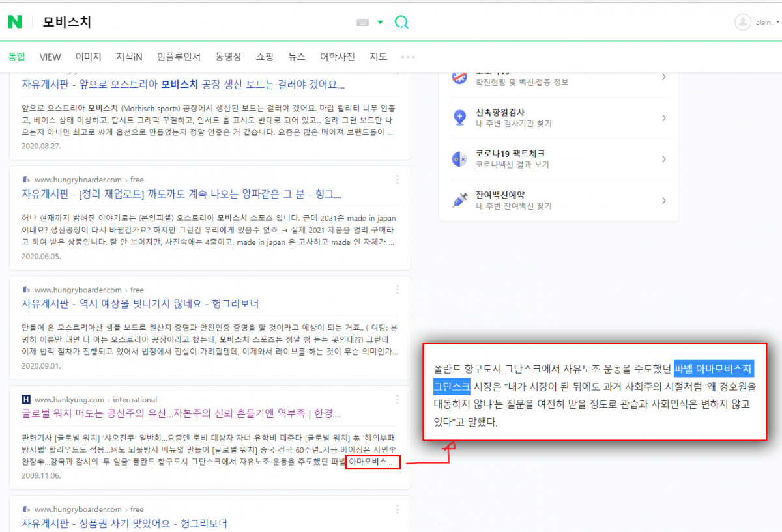Click favicon beside 양파같은 그 분 result
This screenshot has width=782, height=532.
click(26, 180)
